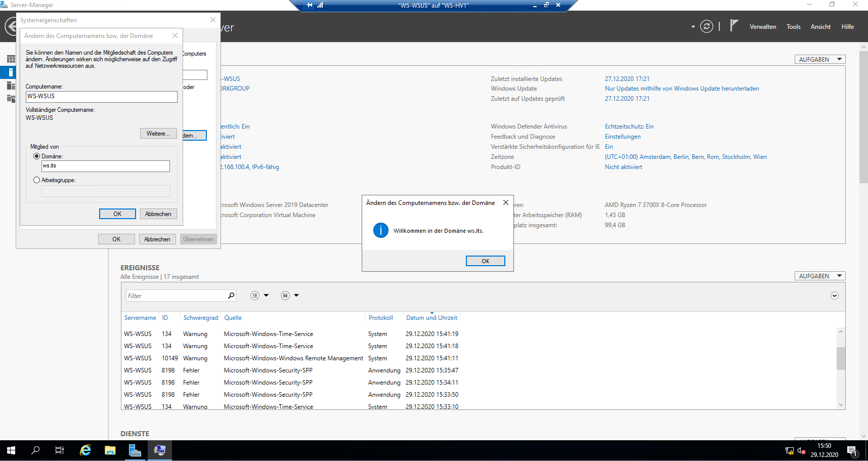Image resolution: width=868 pixels, height=461 pixels.
Task: Expand the AUFGABEN dropdown in Ereignisse section
Action: click(820, 276)
